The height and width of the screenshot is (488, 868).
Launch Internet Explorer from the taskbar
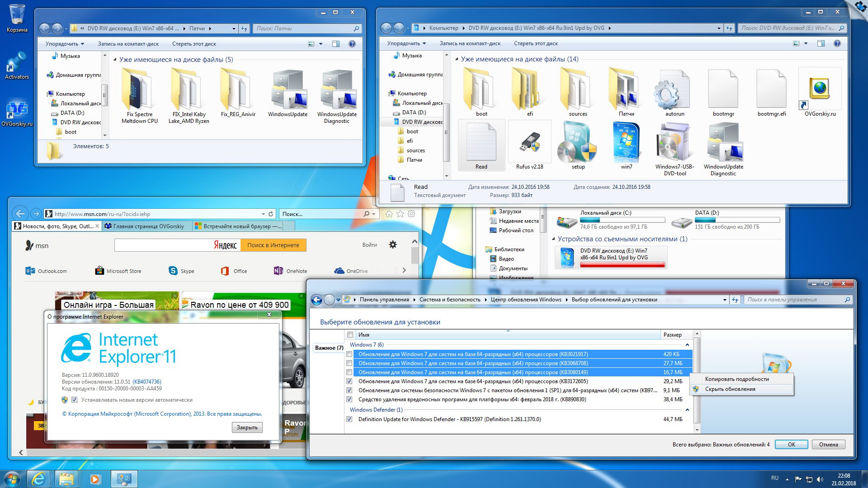point(39,479)
